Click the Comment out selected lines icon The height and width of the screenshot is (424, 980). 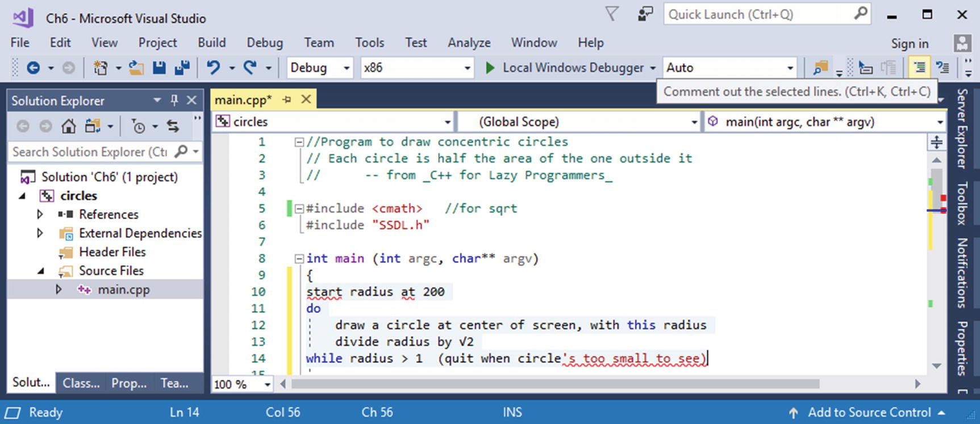(x=919, y=68)
